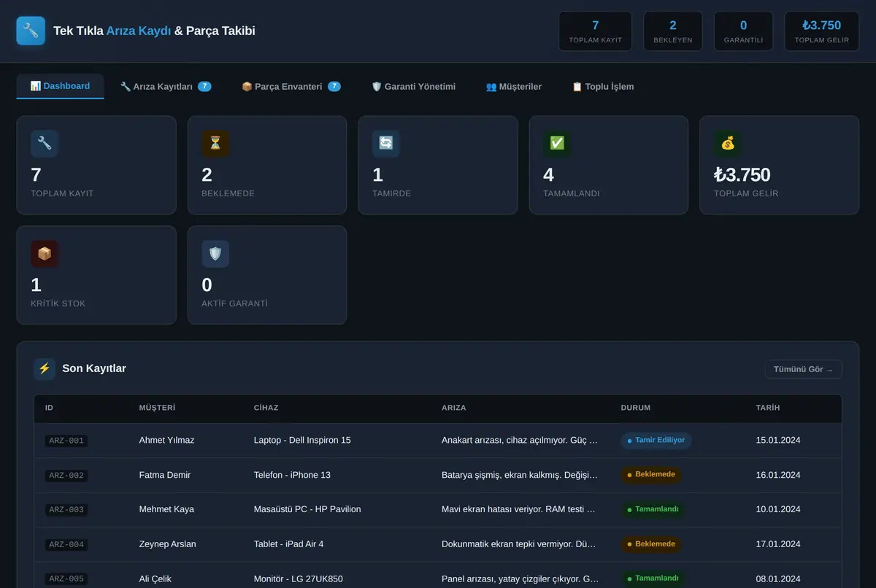Click the checkmark icon on Tamamlandı card

coord(557,144)
